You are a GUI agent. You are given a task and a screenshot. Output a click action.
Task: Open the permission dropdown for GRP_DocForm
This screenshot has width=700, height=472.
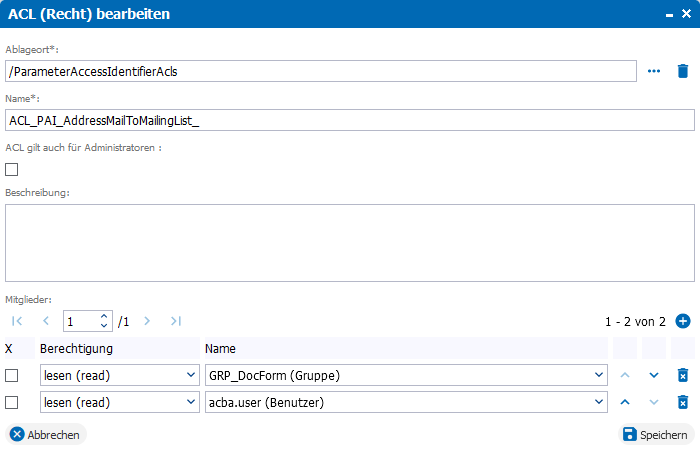click(x=120, y=375)
